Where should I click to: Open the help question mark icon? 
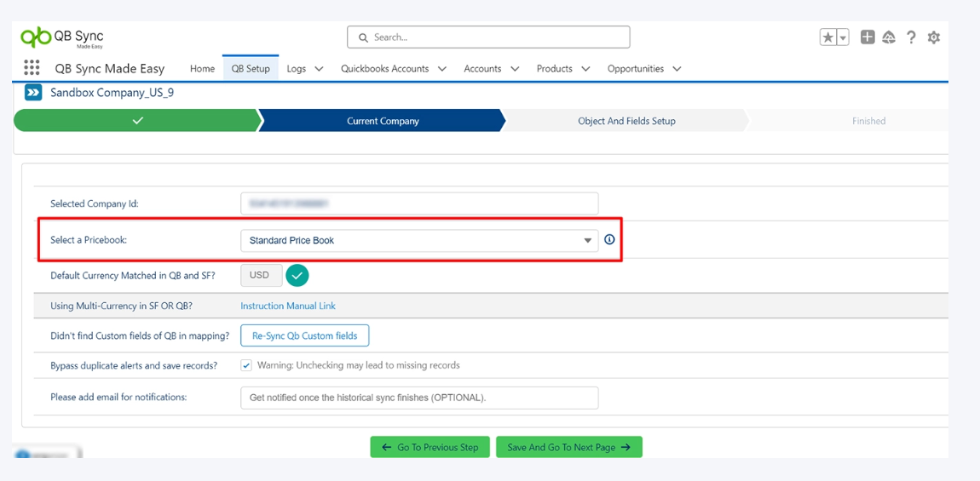click(911, 37)
